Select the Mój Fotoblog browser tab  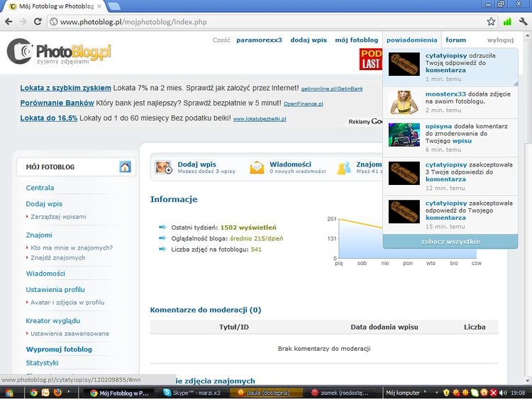point(55,6)
